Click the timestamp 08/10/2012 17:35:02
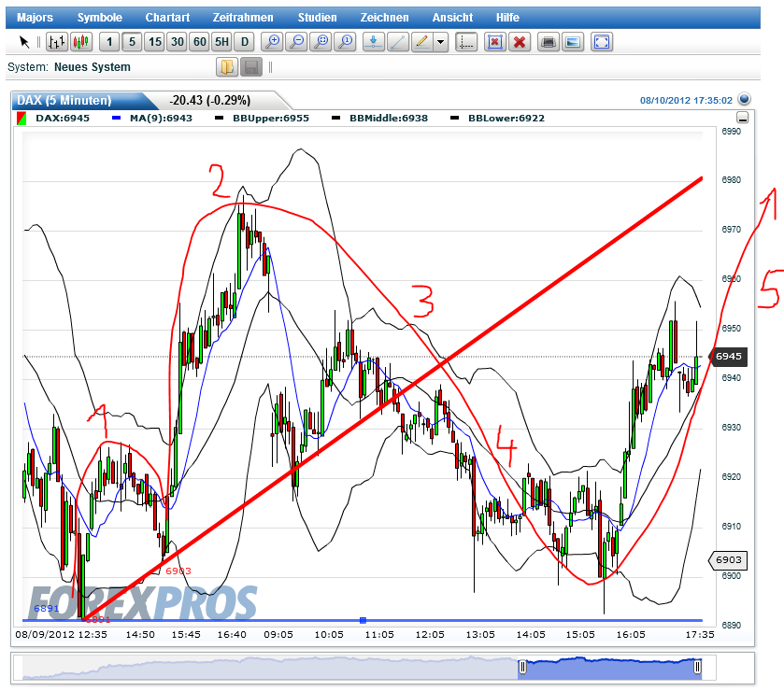This screenshot has width=784, height=691. (x=686, y=101)
